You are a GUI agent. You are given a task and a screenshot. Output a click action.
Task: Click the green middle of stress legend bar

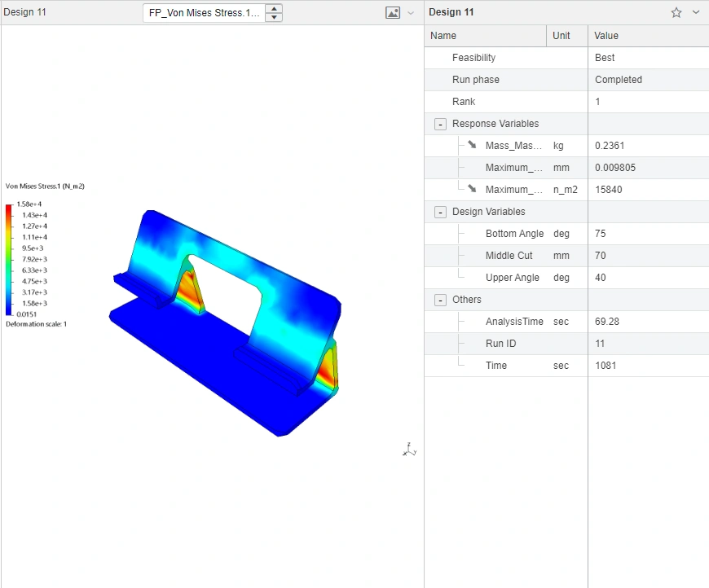click(9, 260)
